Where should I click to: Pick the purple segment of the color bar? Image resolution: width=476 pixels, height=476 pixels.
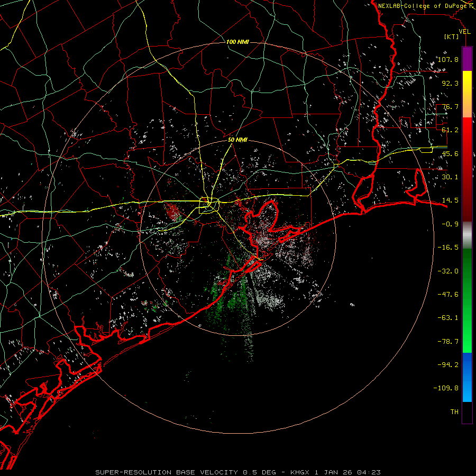click(x=467, y=59)
